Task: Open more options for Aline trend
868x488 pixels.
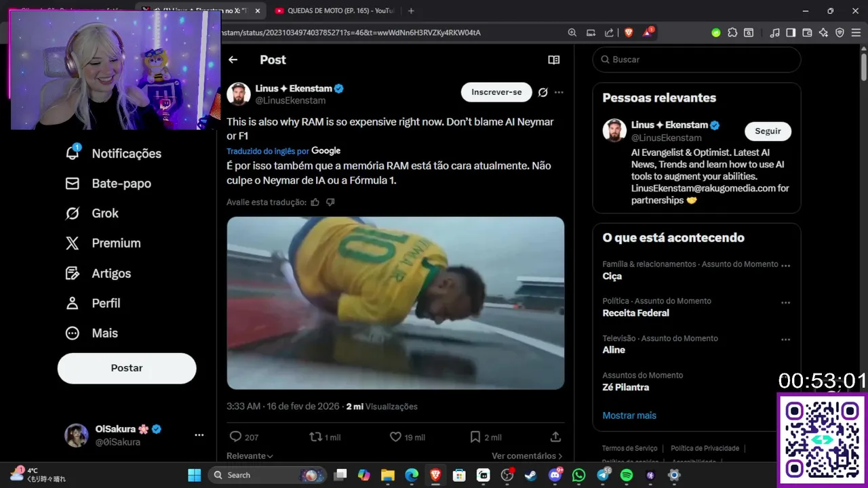Action: [785, 340]
